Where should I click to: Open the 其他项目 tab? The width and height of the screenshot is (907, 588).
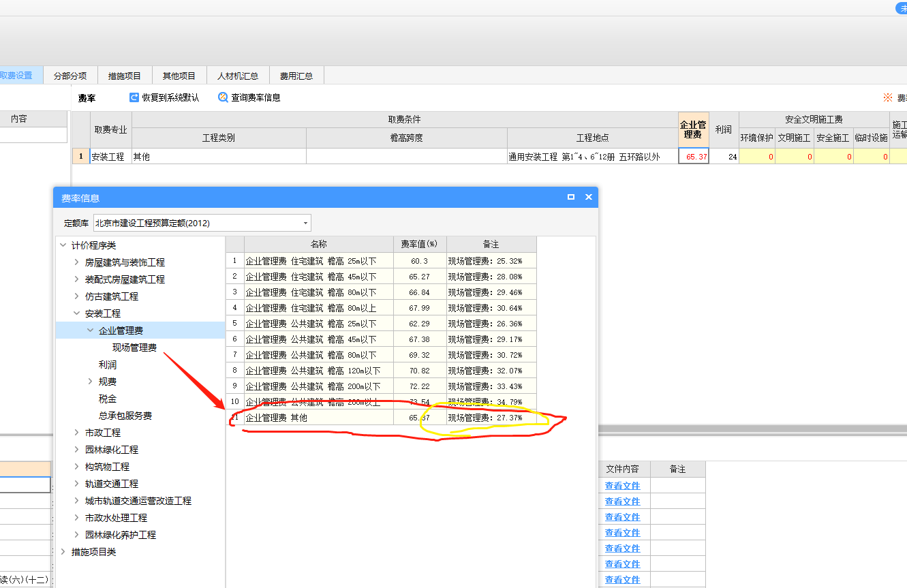tap(179, 76)
